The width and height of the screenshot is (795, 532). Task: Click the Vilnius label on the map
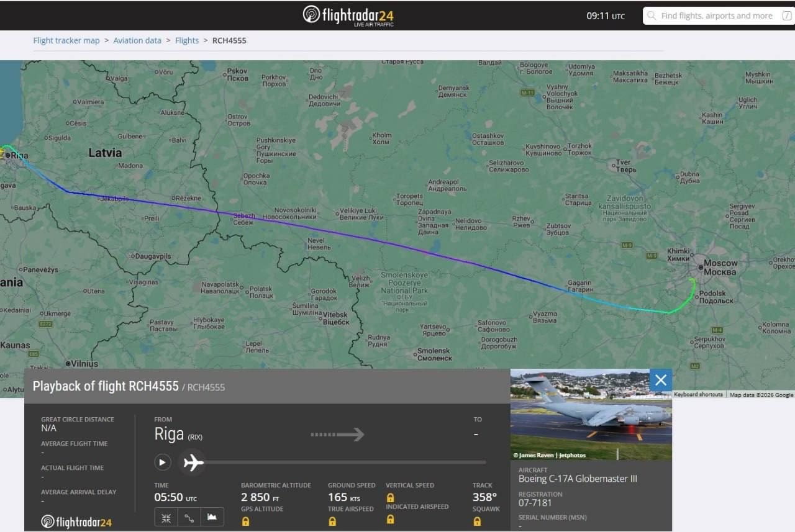[x=84, y=364]
